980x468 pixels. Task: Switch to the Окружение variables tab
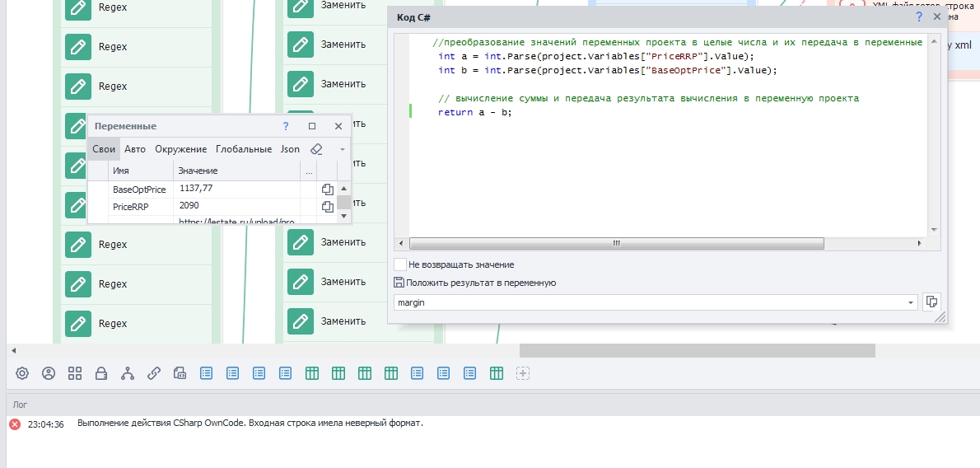click(x=180, y=149)
